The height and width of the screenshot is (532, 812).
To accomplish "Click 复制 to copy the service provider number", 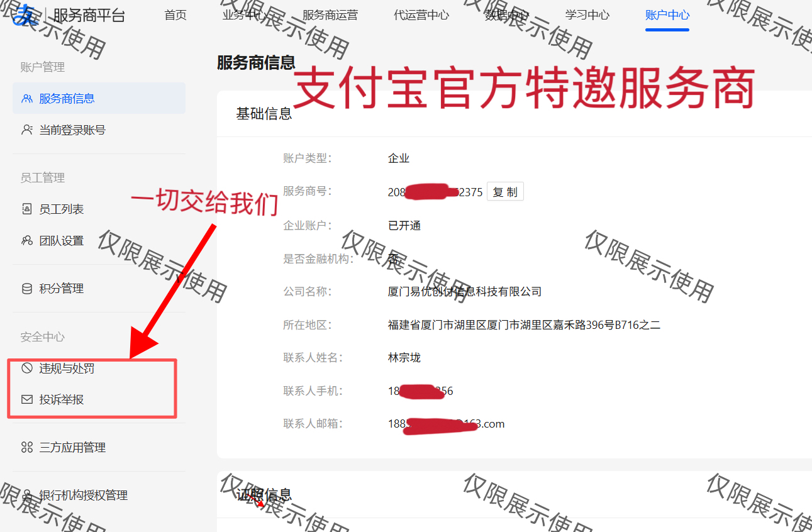I will point(504,192).
